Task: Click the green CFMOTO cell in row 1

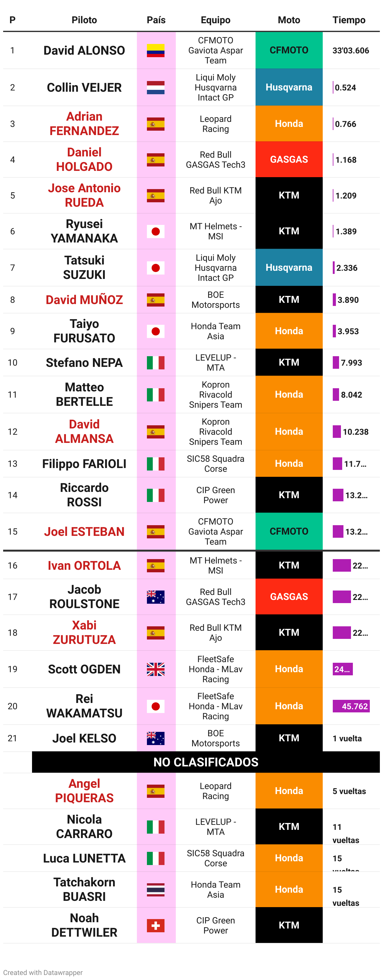Action: pos(289,50)
